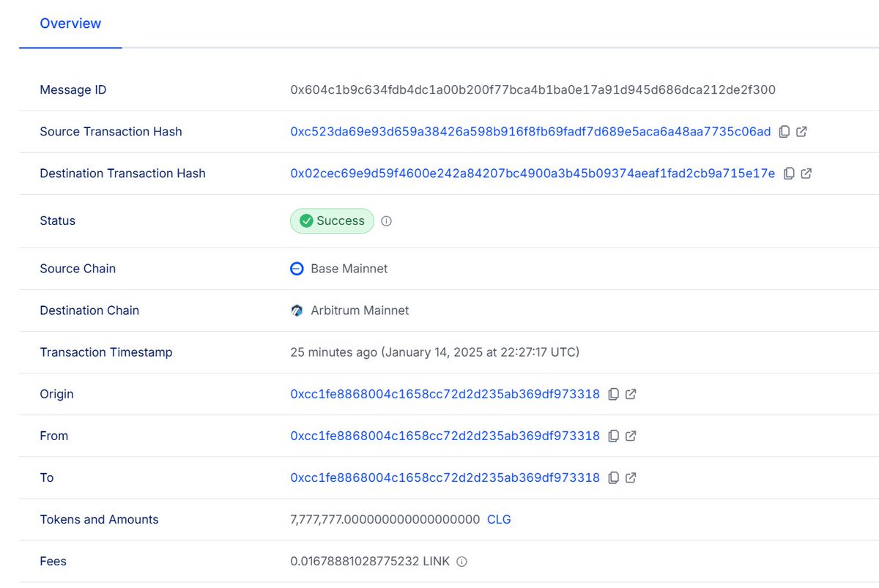The image size is (879, 588).
Task: Click the Arbitrum Mainnet chain logo
Action: click(x=297, y=310)
